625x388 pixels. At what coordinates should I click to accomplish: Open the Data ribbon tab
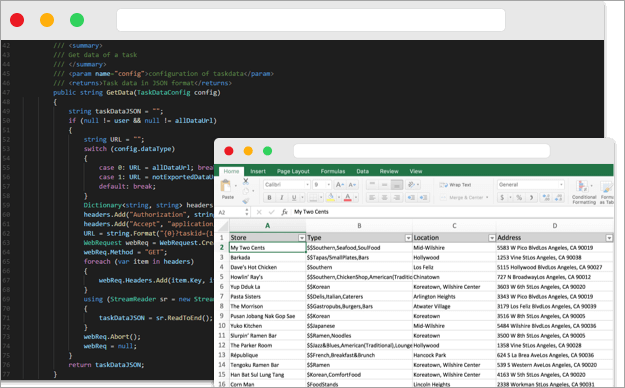coord(362,171)
